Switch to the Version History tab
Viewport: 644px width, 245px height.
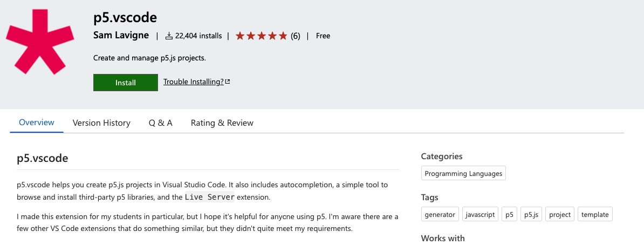click(101, 123)
